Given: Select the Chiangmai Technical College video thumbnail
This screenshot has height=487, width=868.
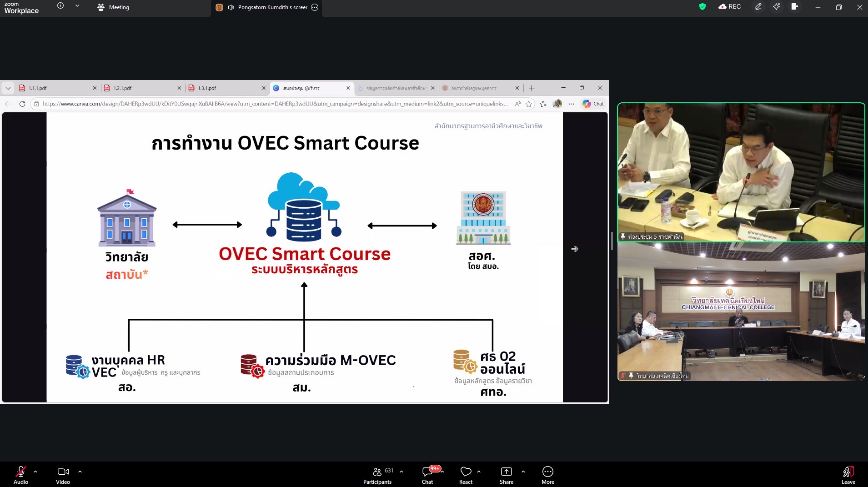Looking at the screenshot, I should click(741, 311).
